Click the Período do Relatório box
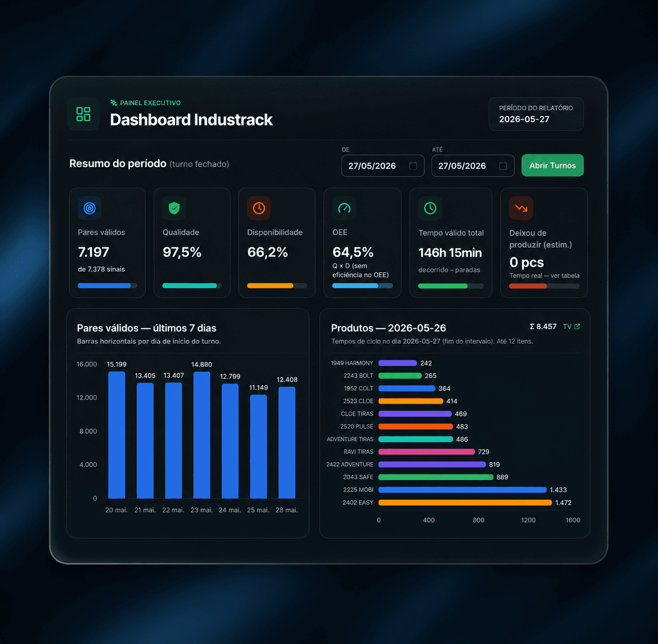The width and height of the screenshot is (658, 644). pos(536,114)
